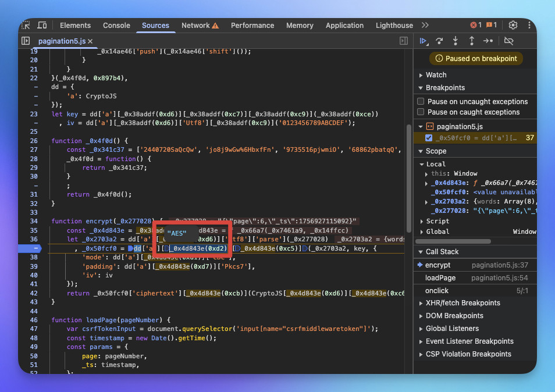Click the code editor vertical scrollbar

pyautogui.click(x=409, y=179)
